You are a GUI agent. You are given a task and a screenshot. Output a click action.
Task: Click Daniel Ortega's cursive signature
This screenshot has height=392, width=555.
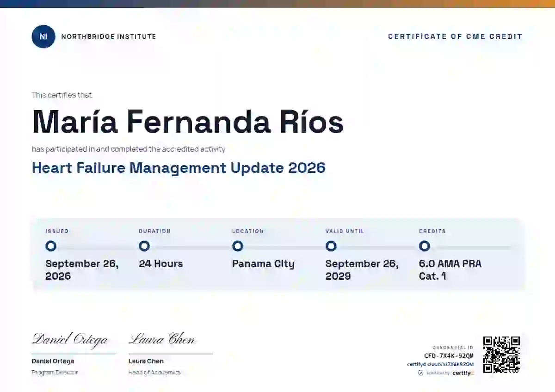(x=69, y=340)
